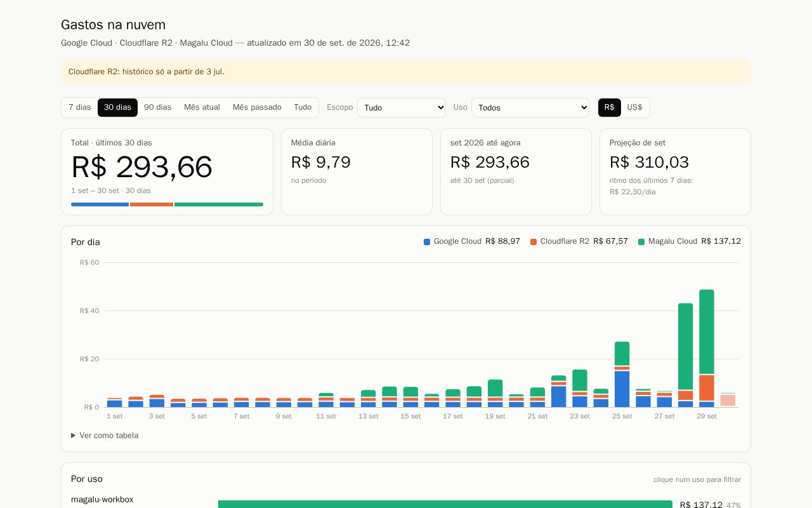Click the magalu-workbox green usage bar
Image resolution: width=812 pixels, height=508 pixels.
coord(445,504)
